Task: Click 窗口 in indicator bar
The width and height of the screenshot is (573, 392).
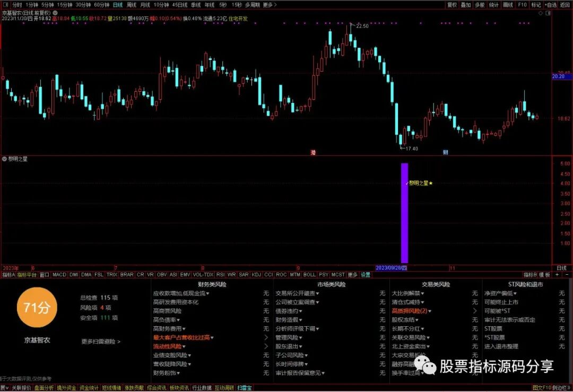Action: click(44, 275)
